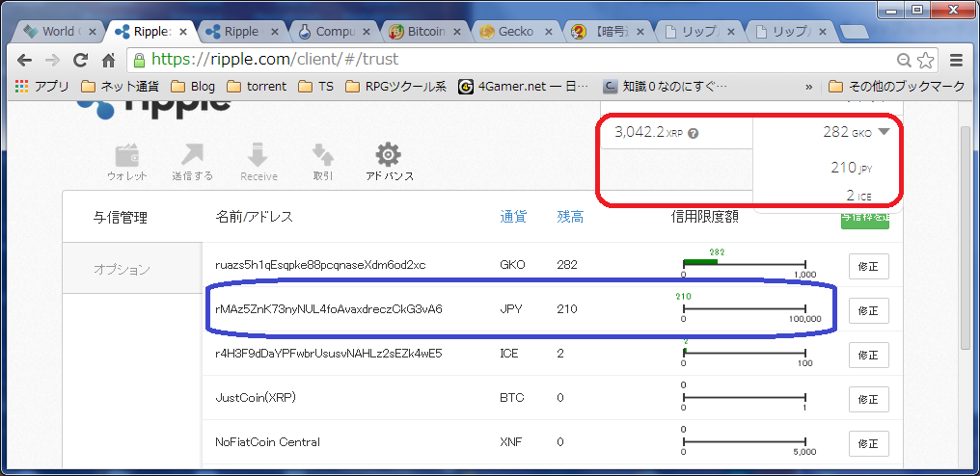
Task: Open the アドバンス gear icon
Action: point(389,155)
